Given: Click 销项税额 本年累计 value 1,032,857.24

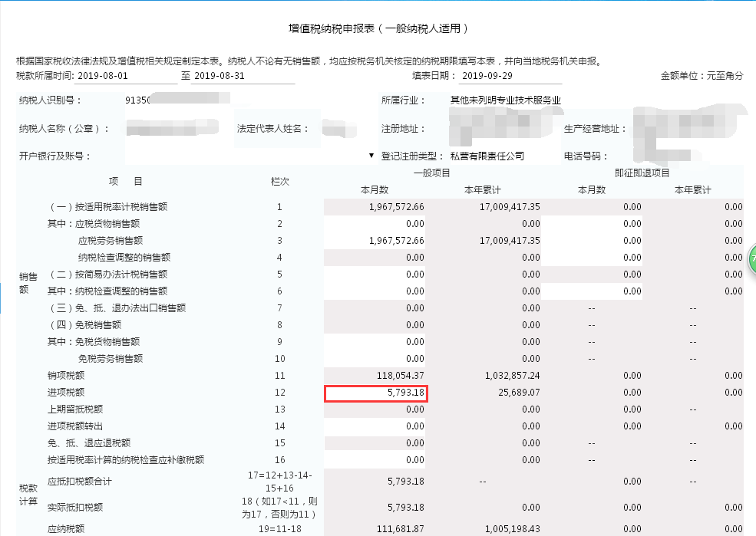Looking at the screenshot, I should point(512,375).
